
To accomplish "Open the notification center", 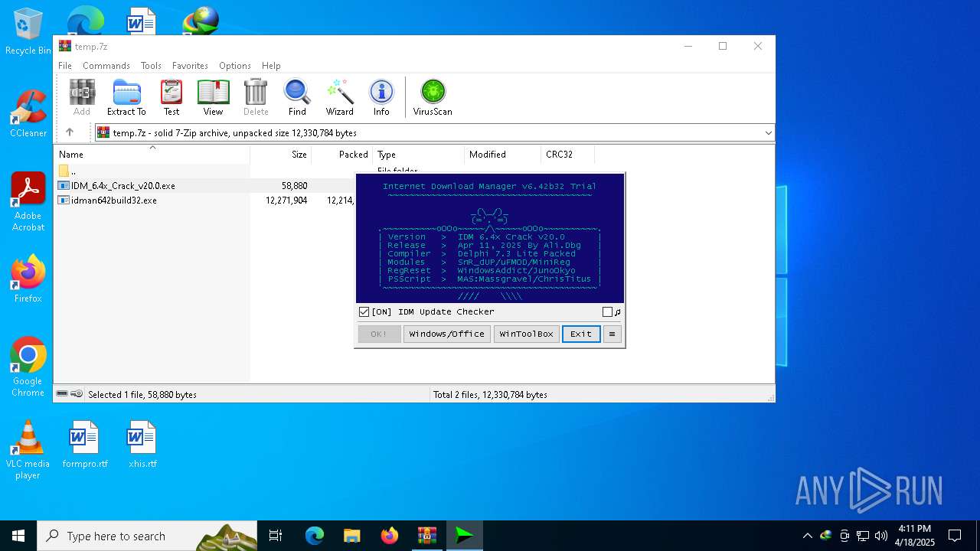I will pos(955,536).
